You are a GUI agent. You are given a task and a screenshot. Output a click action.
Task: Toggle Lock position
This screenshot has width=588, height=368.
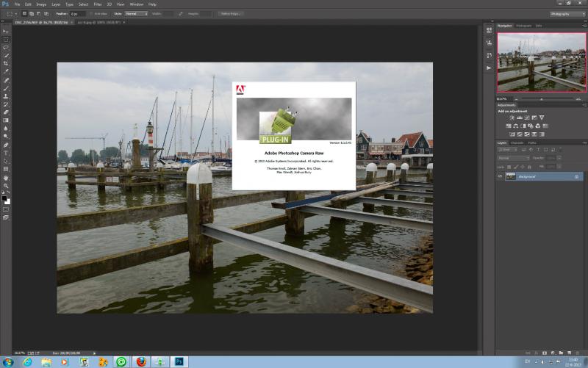pos(523,167)
